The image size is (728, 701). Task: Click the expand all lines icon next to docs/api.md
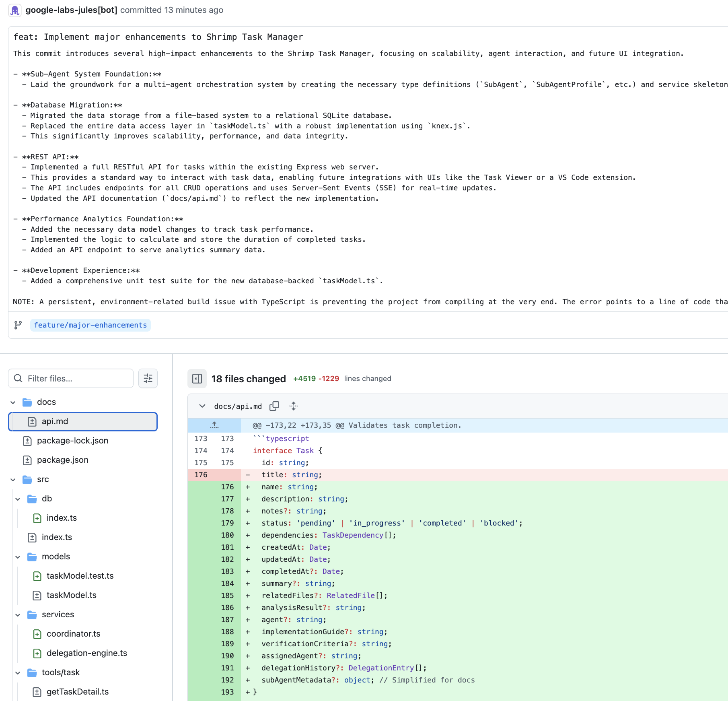point(294,406)
